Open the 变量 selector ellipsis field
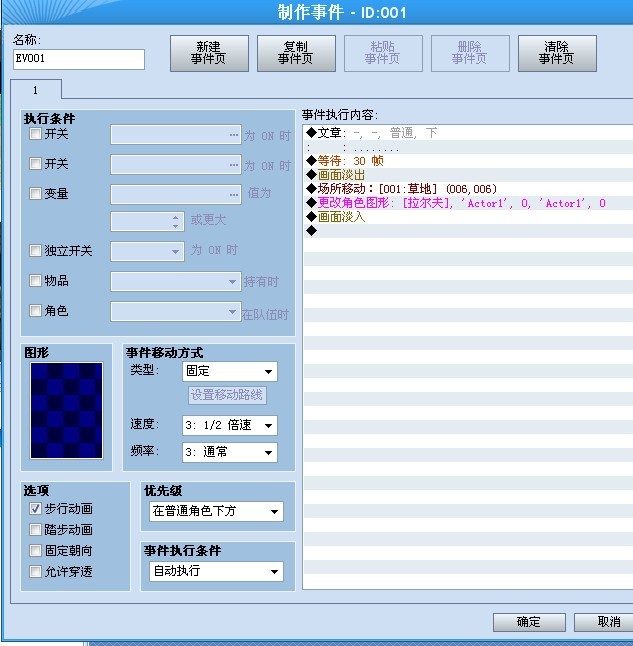 176,194
